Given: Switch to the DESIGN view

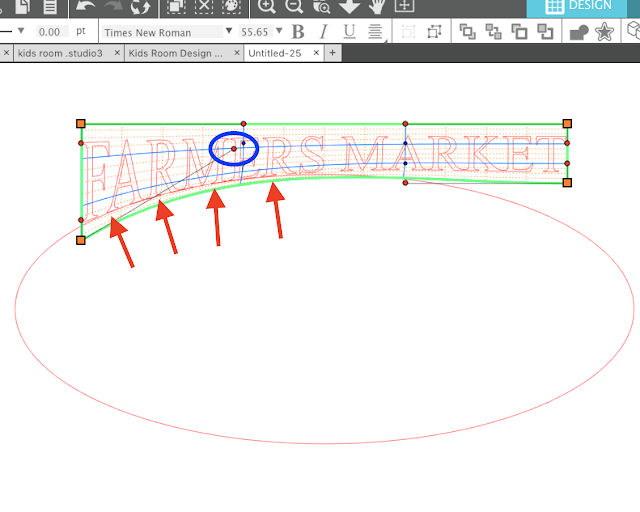Looking at the screenshot, I should 577,7.
